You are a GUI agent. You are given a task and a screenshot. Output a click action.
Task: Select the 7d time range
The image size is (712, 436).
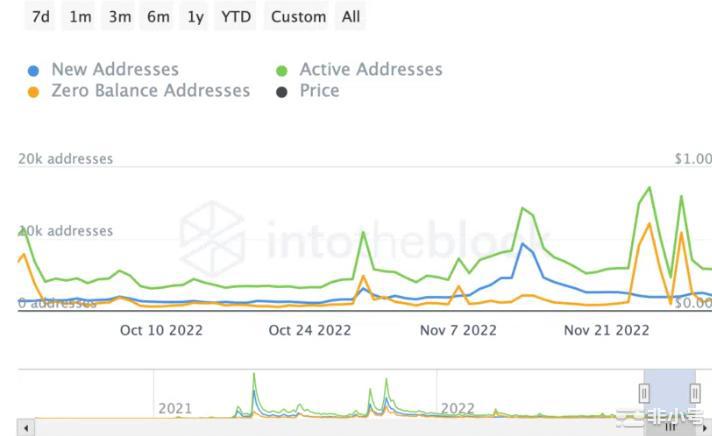point(41,16)
